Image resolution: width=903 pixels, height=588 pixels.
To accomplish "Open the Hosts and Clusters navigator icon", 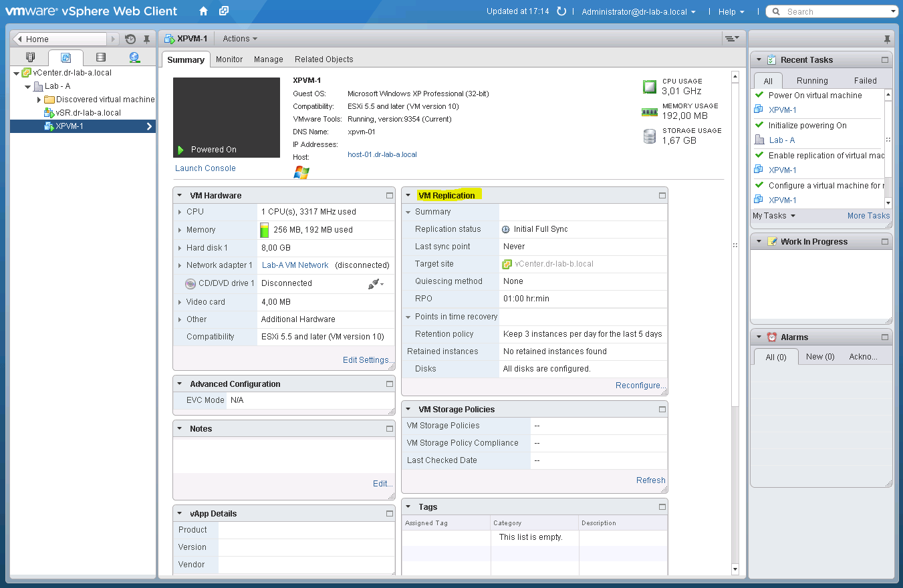I will [x=31, y=57].
